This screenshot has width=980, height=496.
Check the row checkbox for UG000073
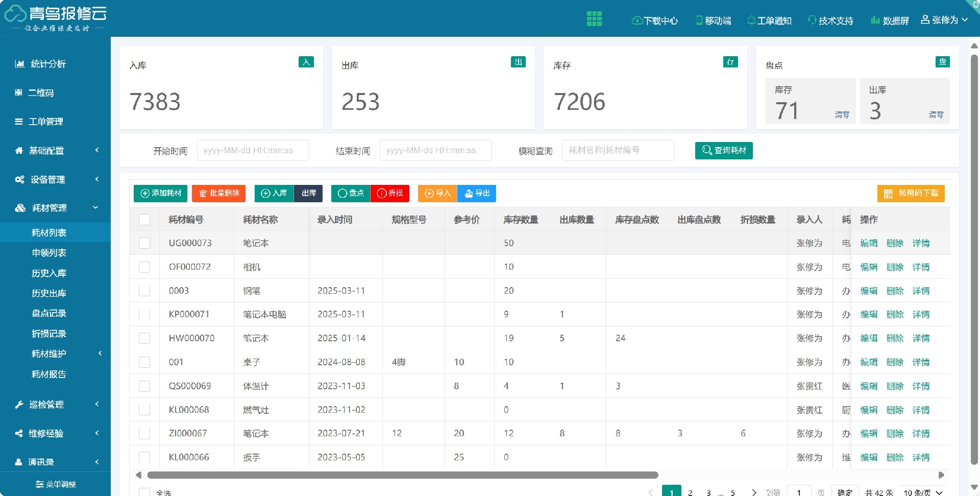144,243
